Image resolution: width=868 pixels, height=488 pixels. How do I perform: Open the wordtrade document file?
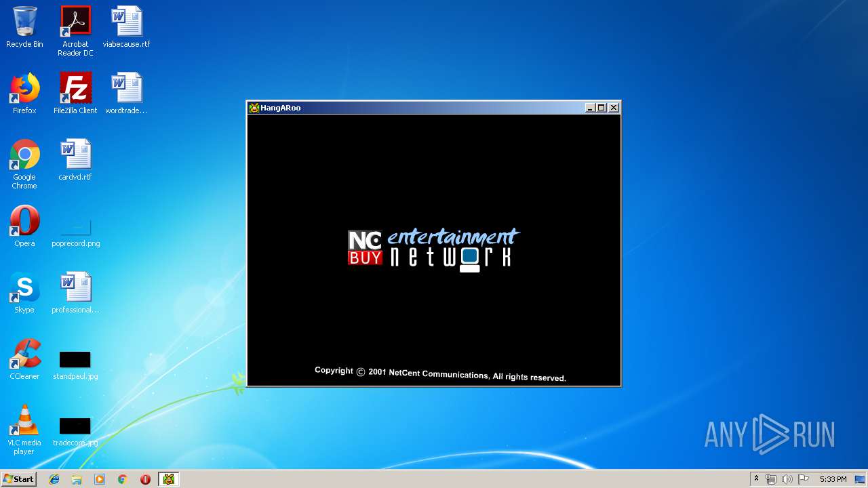click(126, 94)
